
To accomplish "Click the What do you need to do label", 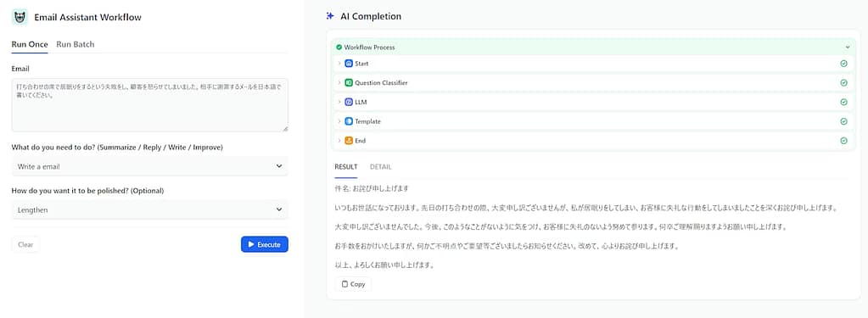I will point(117,147).
